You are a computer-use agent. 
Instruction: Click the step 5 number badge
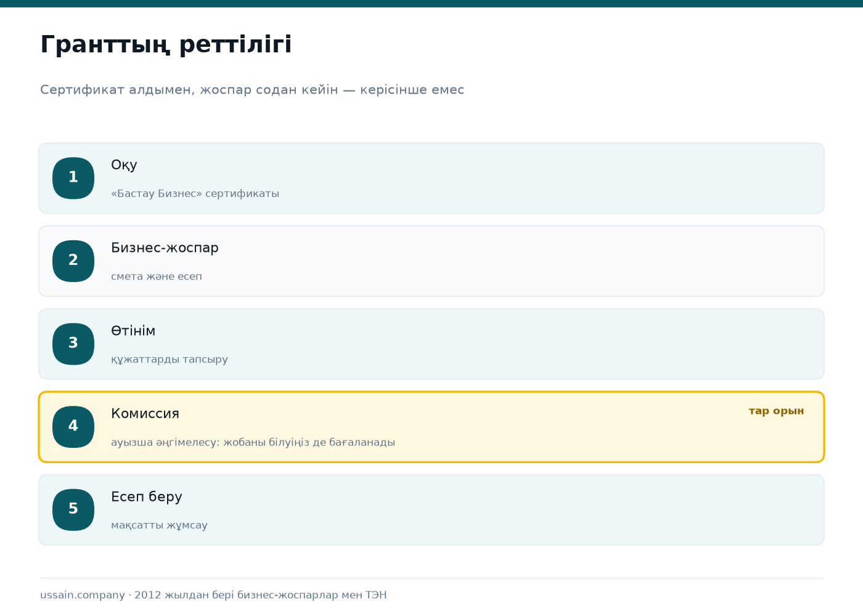tap(73, 510)
